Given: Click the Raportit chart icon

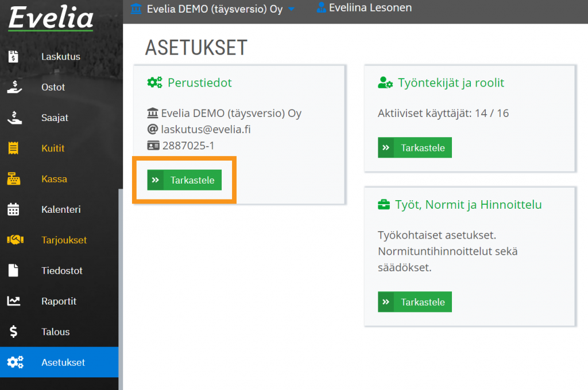Looking at the screenshot, I should click(x=14, y=301).
